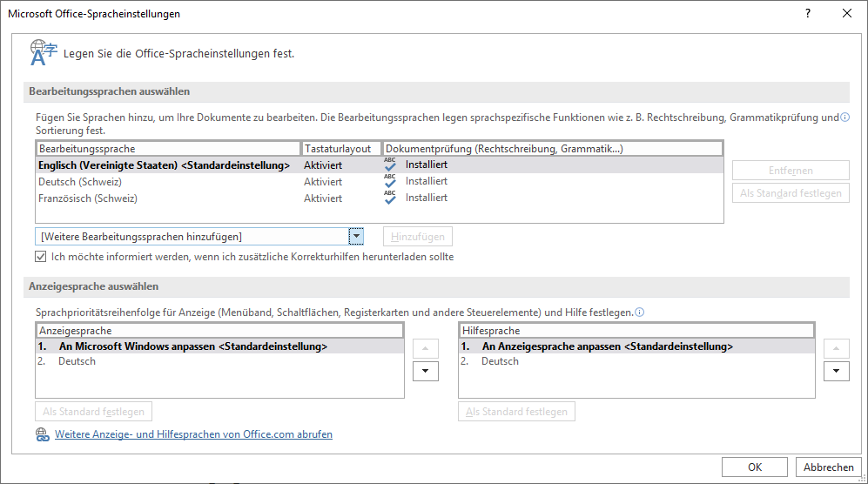Image resolution: width=868 pixels, height=484 pixels.
Task: Click proofing icon for Französisch (Schweiz)
Action: tap(390, 198)
